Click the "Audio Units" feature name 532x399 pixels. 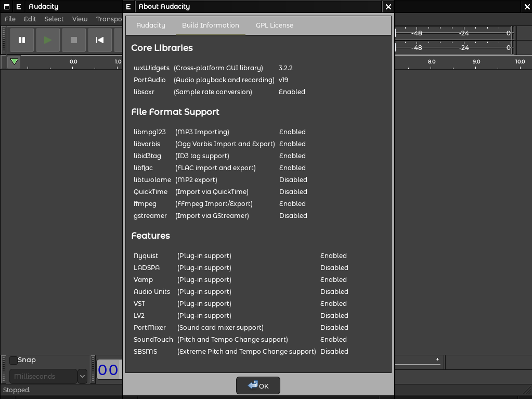(x=152, y=291)
